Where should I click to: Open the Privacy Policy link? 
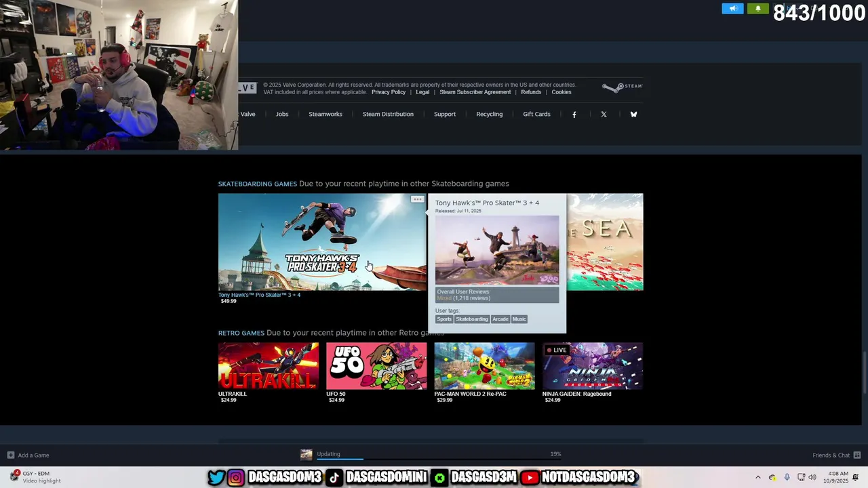389,92
